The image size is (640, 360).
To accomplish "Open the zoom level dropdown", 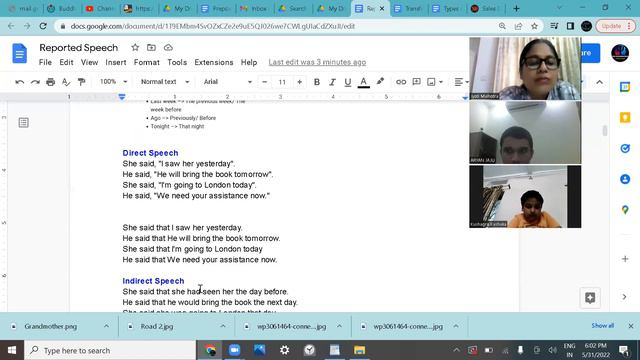I will [113, 82].
